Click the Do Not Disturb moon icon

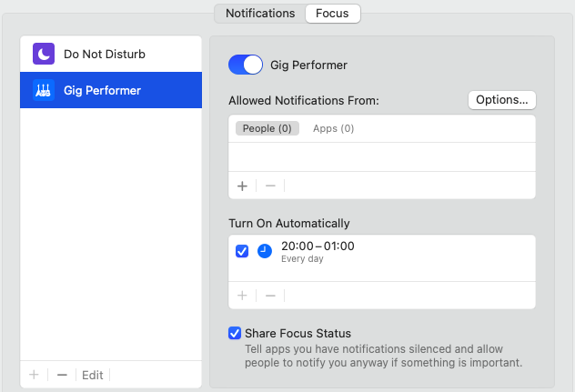coord(44,54)
